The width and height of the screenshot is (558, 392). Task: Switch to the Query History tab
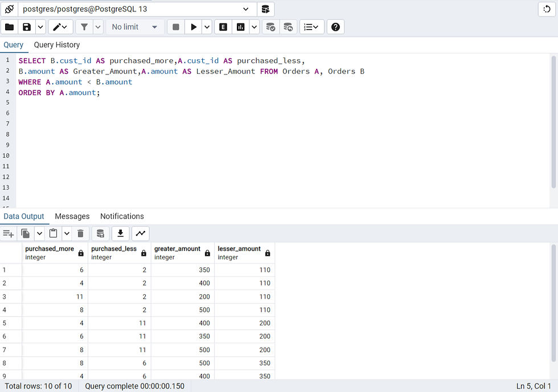pos(57,45)
